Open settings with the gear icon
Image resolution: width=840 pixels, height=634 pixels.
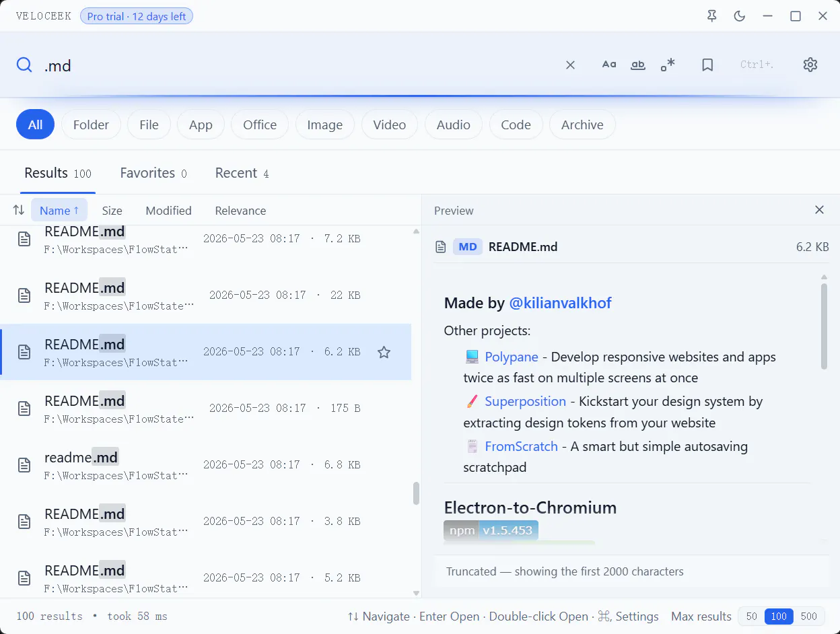tap(810, 65)
